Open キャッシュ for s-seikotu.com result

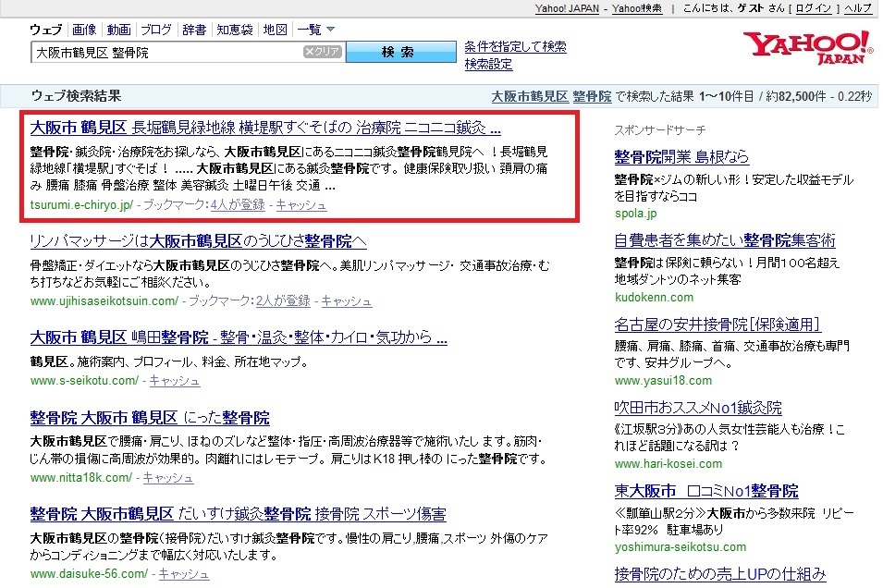click(x=175, y=381)
